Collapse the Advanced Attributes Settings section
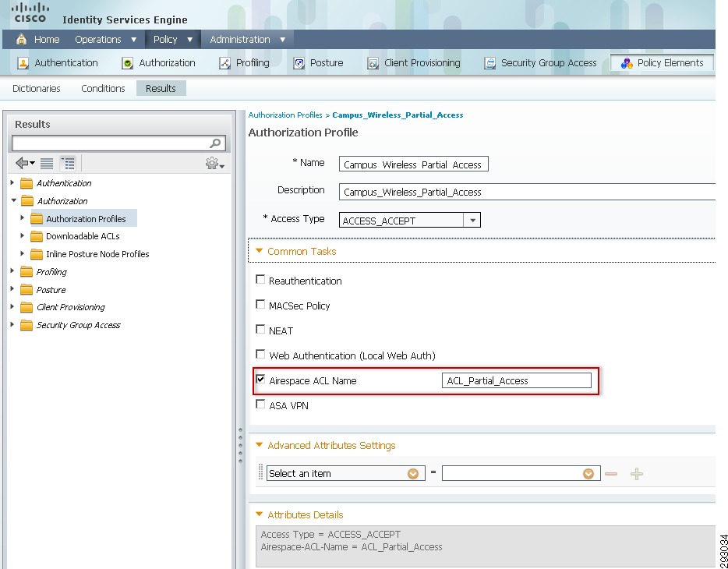The height and width of the screenshot is (569, 728). click(x=259, y=445)
